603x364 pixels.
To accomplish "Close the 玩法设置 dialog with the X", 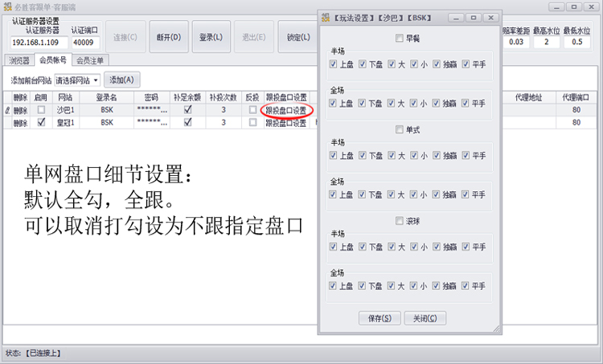I will pyautogui.click(x=490, y=18).
